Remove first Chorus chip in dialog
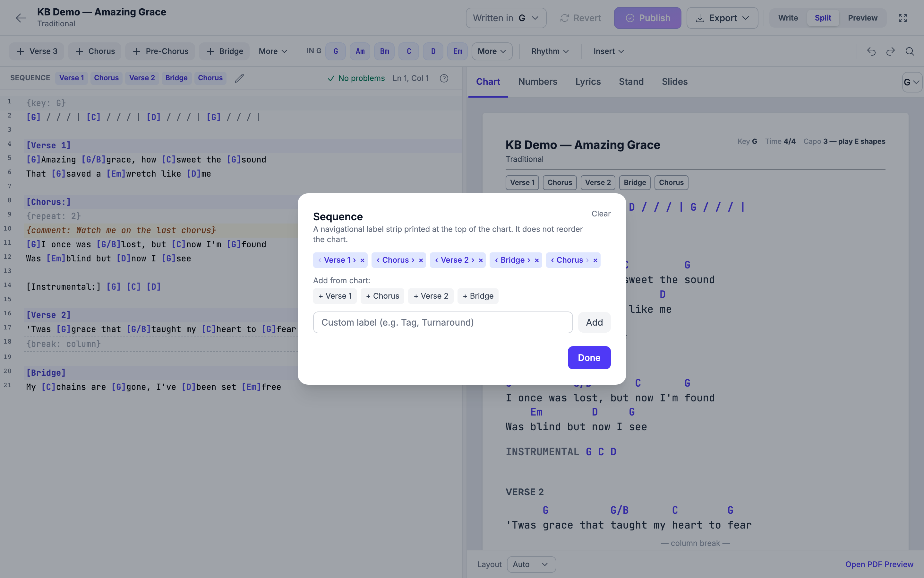This screenshot has height=578, width=924. pos(421,260)
